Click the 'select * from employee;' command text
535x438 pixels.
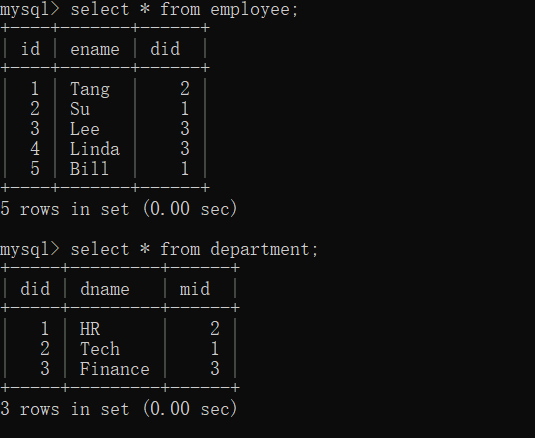click(184, 9)
